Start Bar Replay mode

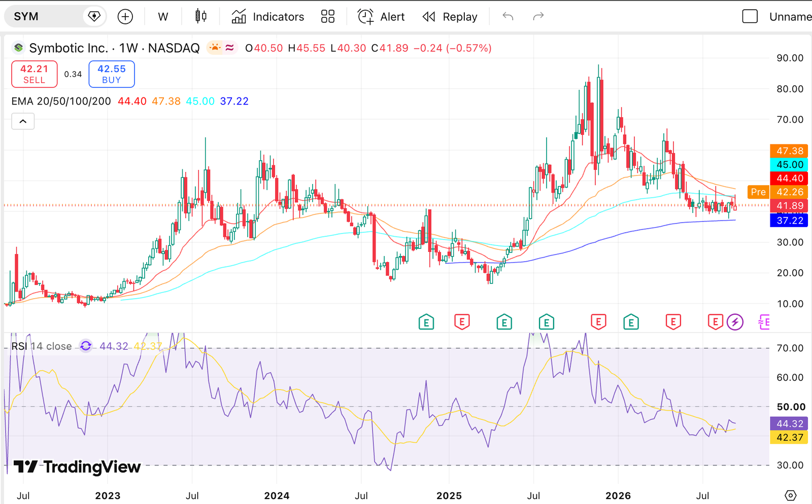(x=450, y=17)
